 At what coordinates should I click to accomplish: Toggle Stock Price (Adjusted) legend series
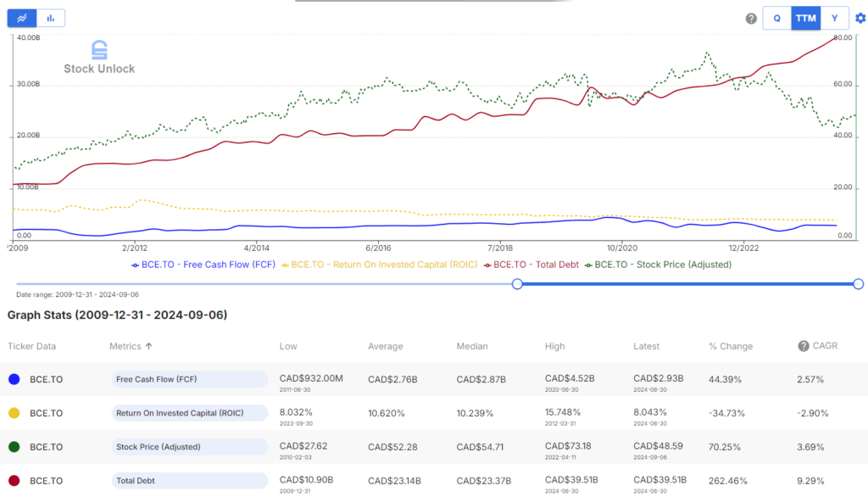click(x=658, y=265)
